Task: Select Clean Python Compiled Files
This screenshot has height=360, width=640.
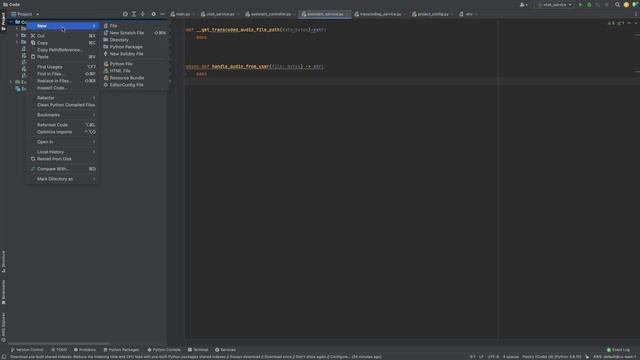Action: coord(63,105)
